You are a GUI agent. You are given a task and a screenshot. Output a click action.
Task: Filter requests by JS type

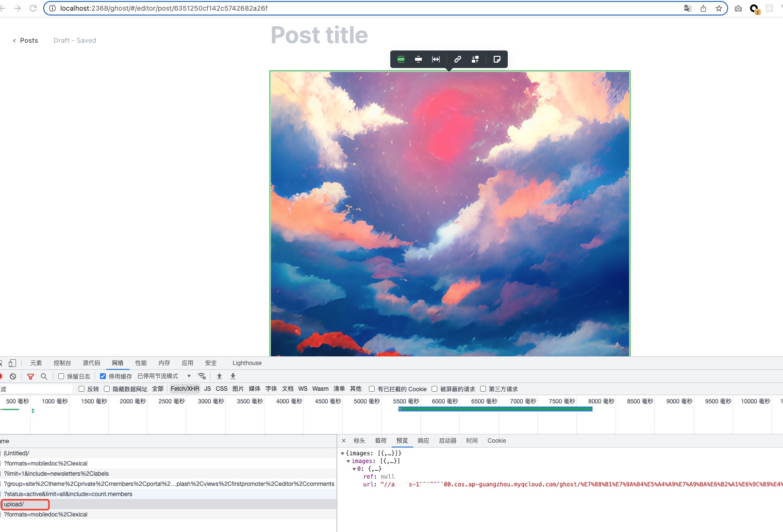[207, 389]
